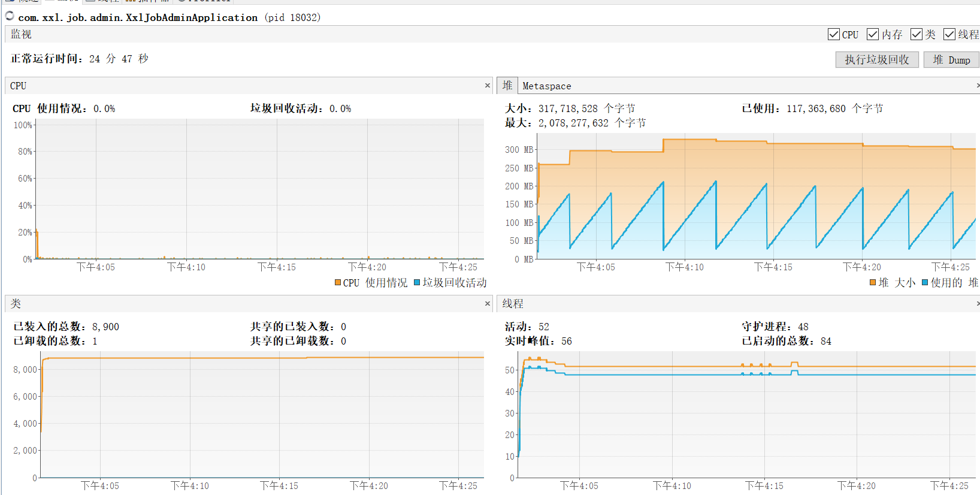Click the 类 panel title
The width and height of the screenshot is (980, 495).
[x=16, y=304]
